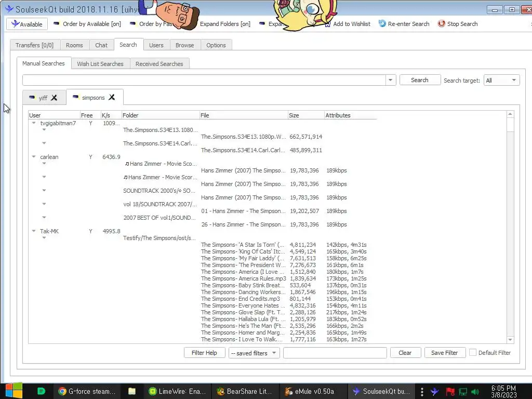532x399 pixels.
Task: Open Search target All dropdown
Action: pos(501,81)
